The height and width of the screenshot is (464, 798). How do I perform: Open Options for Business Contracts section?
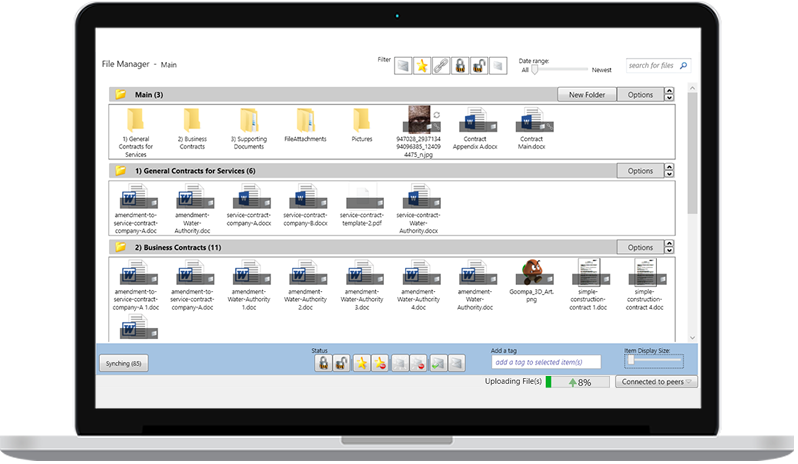click(640, 247)
